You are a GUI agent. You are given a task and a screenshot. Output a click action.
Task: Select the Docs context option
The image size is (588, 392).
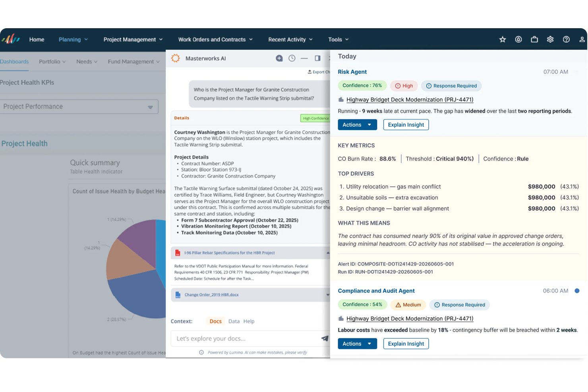(x=216, y=321)
